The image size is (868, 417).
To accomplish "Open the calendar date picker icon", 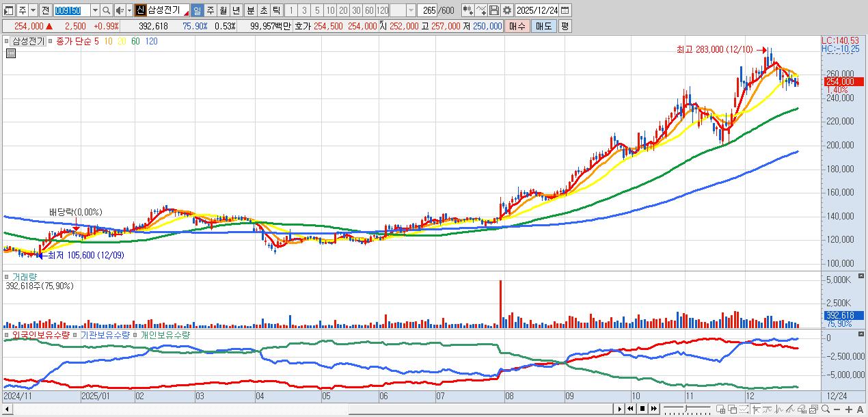I will [x=565, y=10].
